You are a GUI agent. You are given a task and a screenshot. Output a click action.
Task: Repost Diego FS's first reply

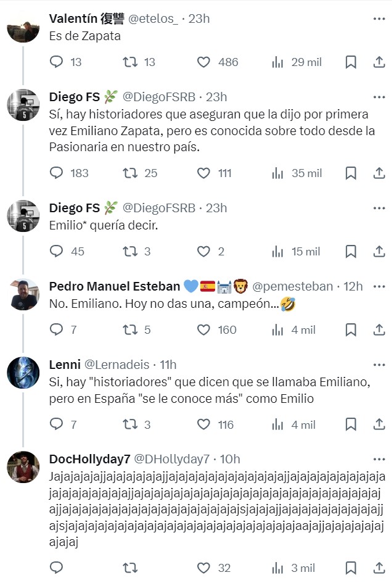point(129,173)
